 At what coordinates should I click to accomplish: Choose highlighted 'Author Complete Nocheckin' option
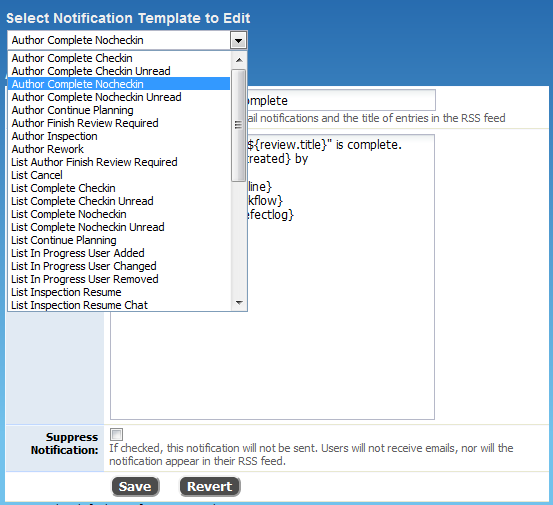click(x=120, y=84)
